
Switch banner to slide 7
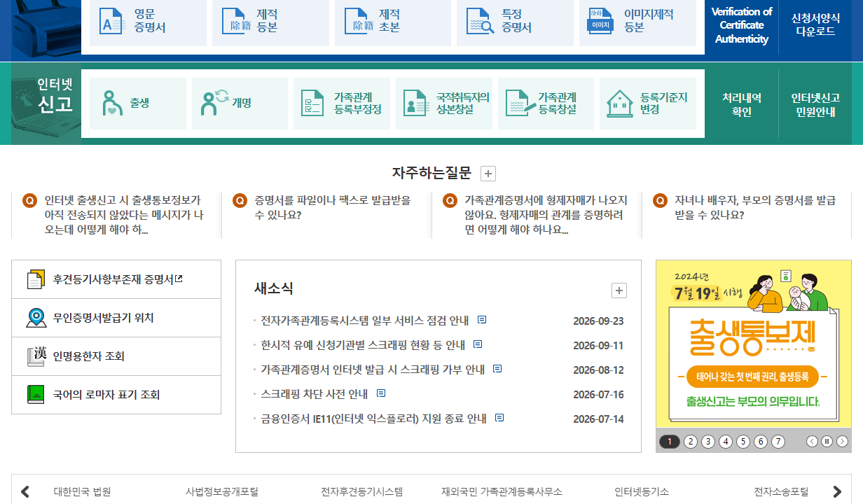click(778, 441)
